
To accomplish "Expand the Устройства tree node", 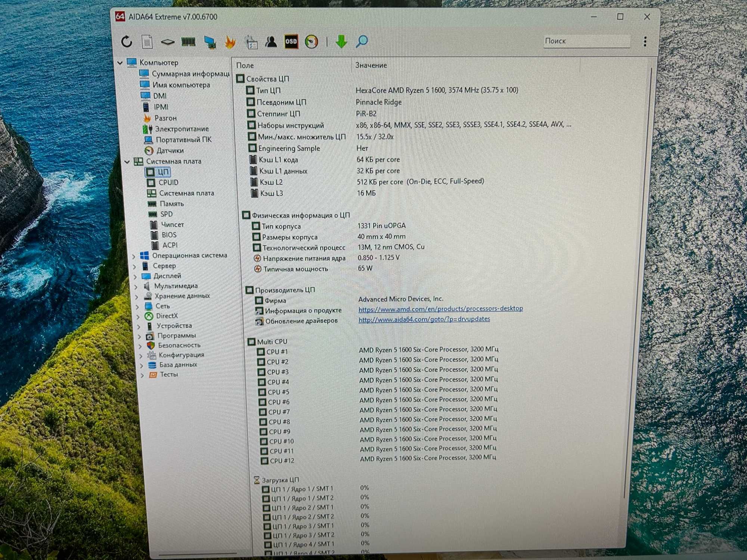I will (139, 327).
